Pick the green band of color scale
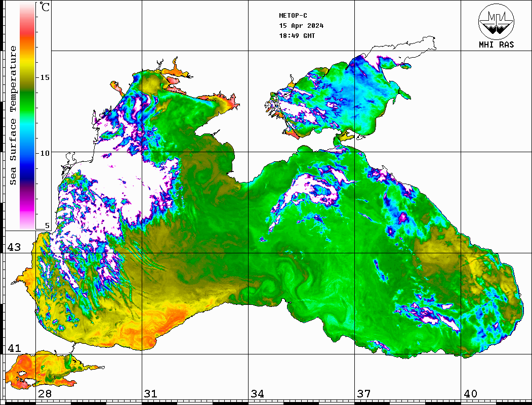The image size is (532, 405). click(x=27, y=102)
